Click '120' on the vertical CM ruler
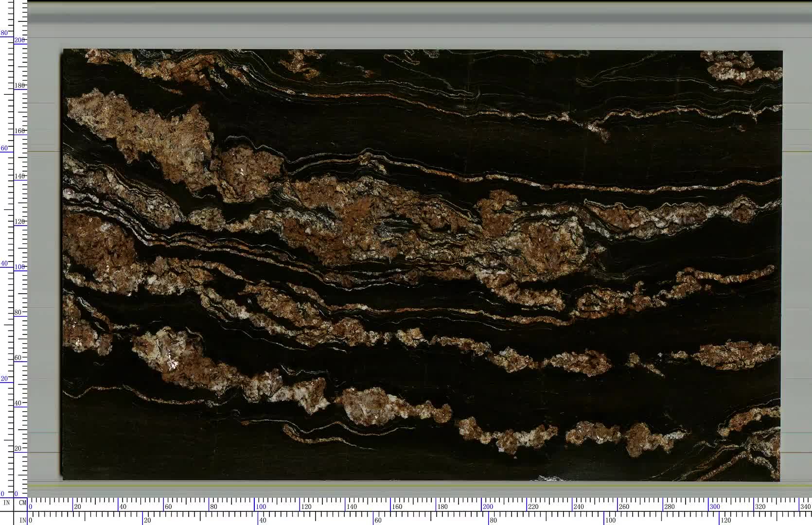This screenshot has width=812, height=525. click(19, 222)
